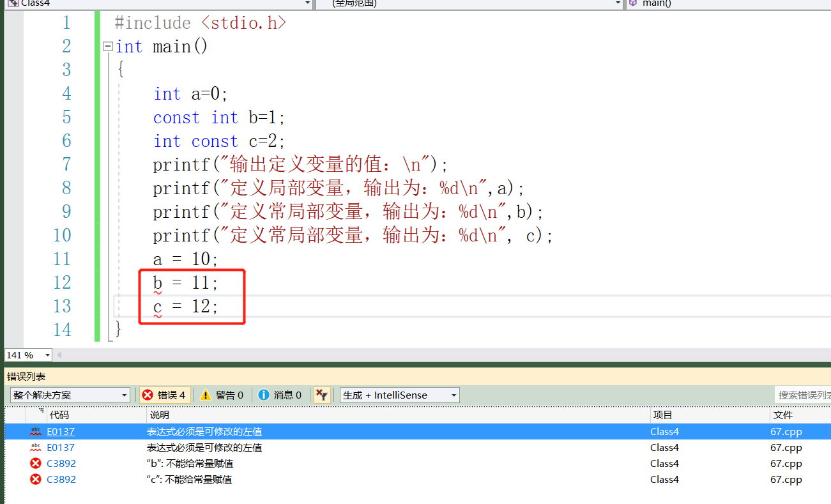Toggle the 警告 0 warnings filter

(x=222, y=394)
